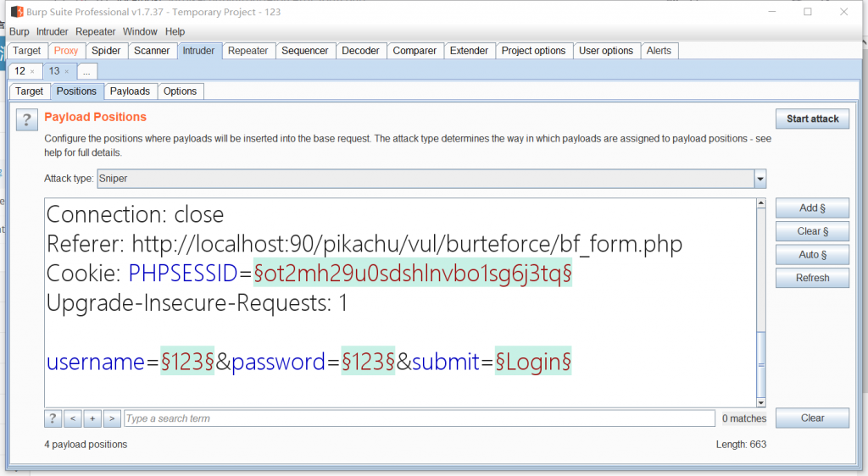The image size is (868, 476).
Task: Click the Add § button
Action: [x=812, y=208]
